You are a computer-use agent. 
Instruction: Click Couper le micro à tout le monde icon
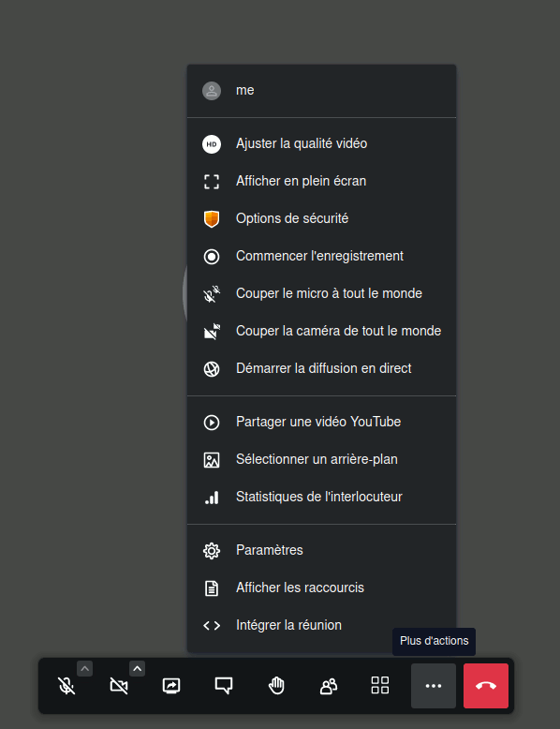tap(212, 294)
